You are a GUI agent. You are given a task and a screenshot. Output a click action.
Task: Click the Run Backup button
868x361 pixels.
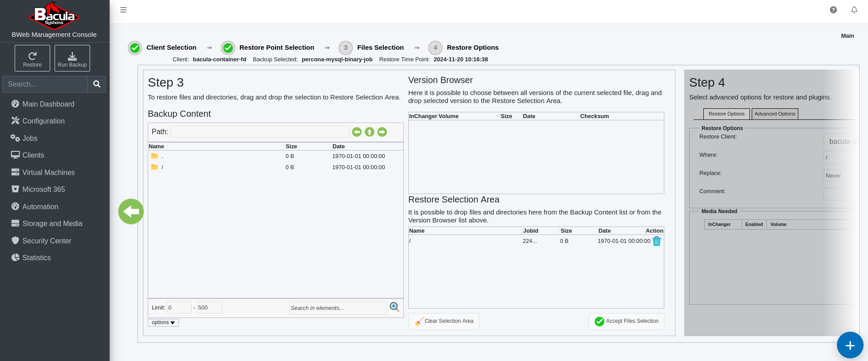pyautogui.click(x=72, y=58)
